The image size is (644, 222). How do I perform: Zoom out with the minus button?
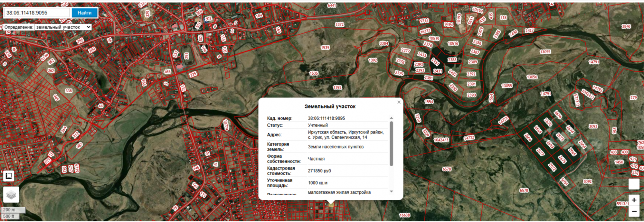(634, 211)
